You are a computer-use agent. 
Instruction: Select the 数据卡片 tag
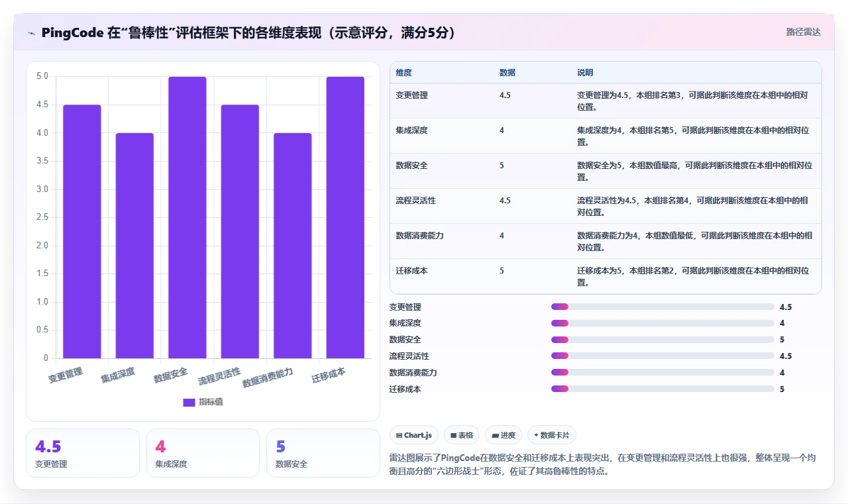click(x=552, y=435)
